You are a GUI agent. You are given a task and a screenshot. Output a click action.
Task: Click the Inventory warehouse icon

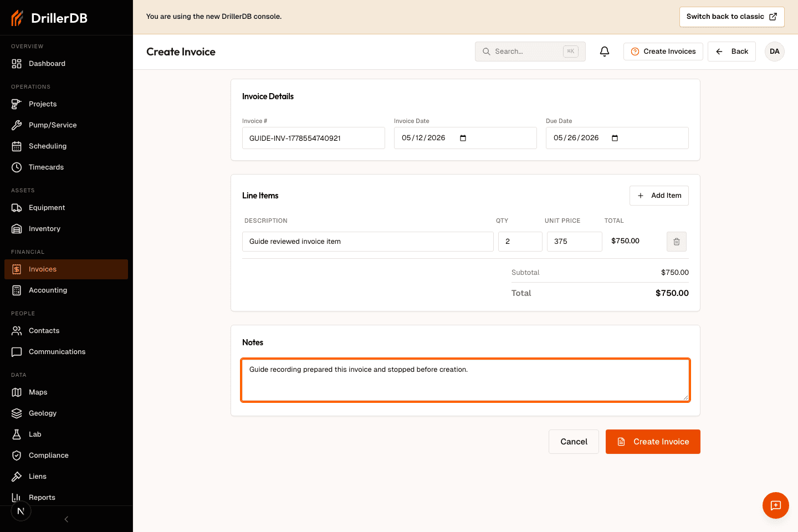click(x=17, y=229)
